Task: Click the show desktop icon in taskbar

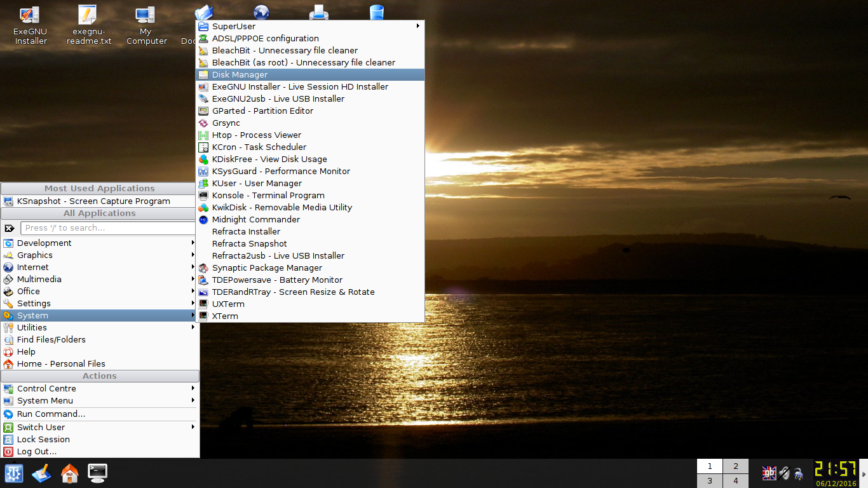Action: point(41,473)
